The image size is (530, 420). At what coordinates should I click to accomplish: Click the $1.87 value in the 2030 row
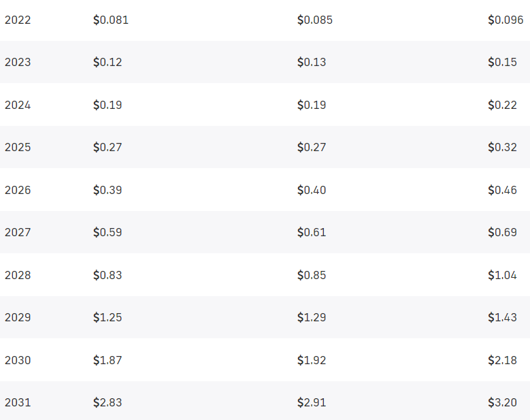pos(107,361)
